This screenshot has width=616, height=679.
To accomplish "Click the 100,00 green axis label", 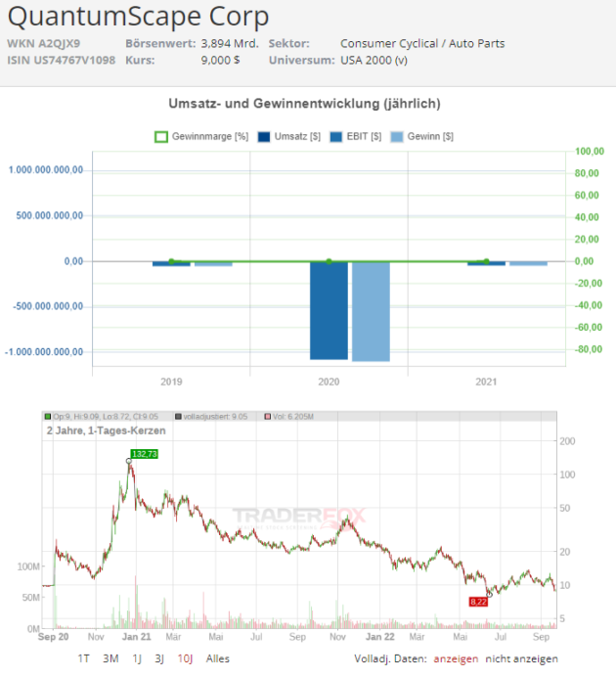I will pyautogui.click(x=590, y=152).
